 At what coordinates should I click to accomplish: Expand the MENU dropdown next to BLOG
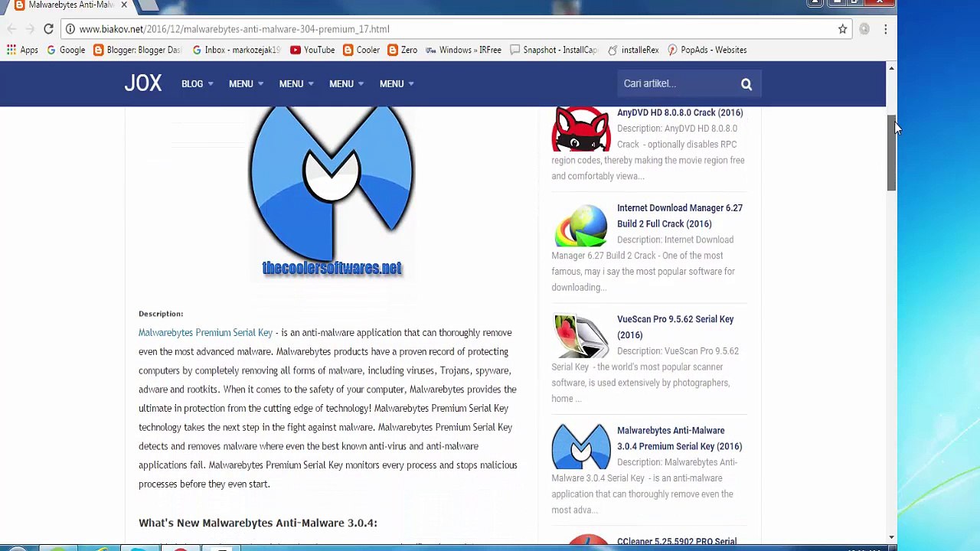246,84
